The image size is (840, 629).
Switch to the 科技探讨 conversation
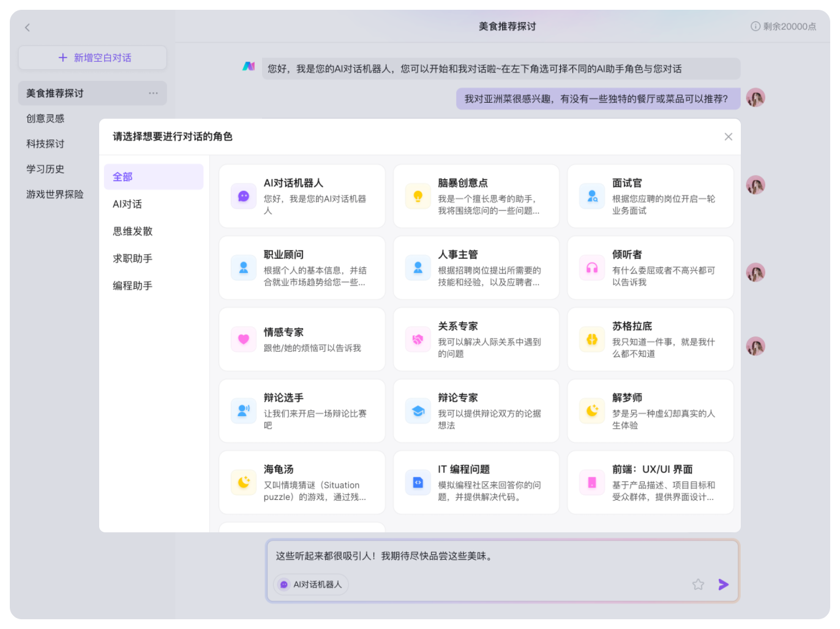click(x=45, y=143)
